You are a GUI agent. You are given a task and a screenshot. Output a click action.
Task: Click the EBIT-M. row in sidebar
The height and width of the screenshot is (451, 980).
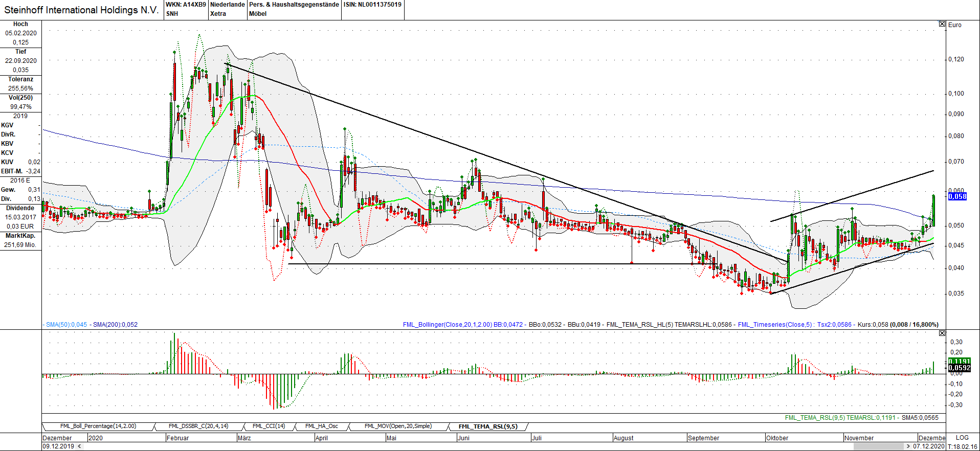[x=20, y=171]
